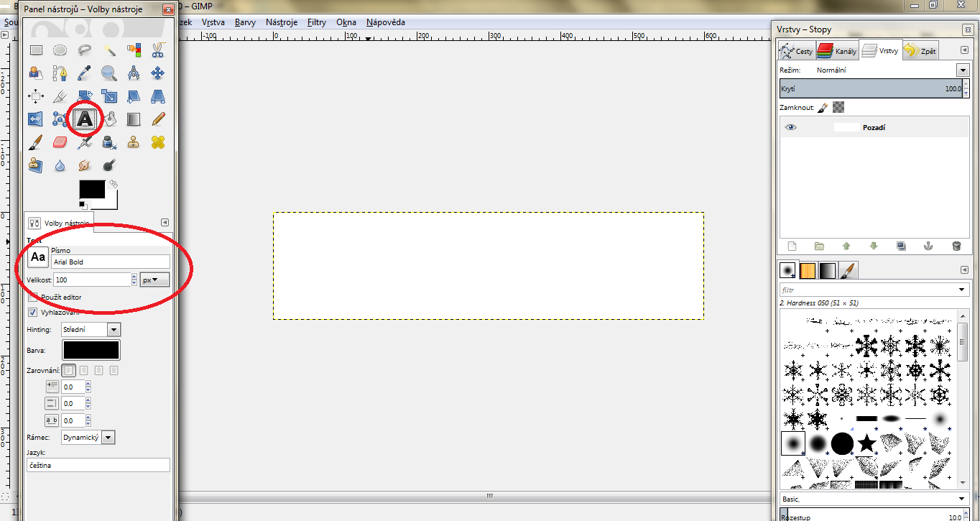
Task: Select the Pencil tool
Action: [x=158, y=119]
